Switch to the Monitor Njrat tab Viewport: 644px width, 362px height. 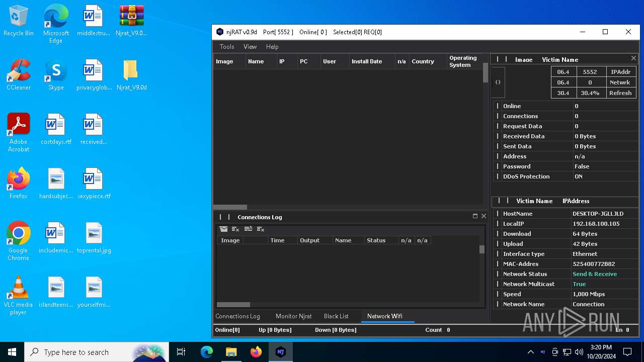pyautogui.click(x=294, y=316)
